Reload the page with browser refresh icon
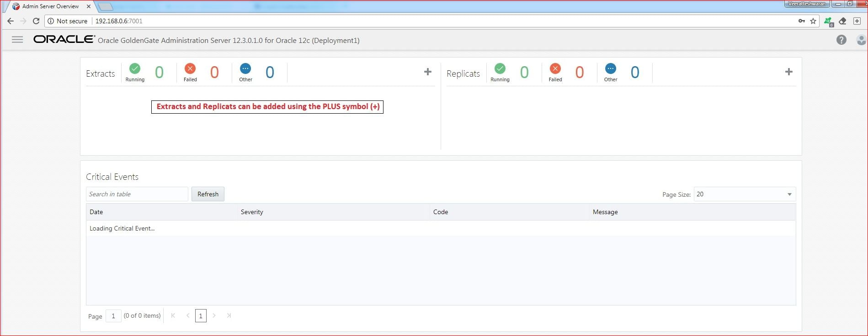 pyautogui.click(x=36, y=21)
